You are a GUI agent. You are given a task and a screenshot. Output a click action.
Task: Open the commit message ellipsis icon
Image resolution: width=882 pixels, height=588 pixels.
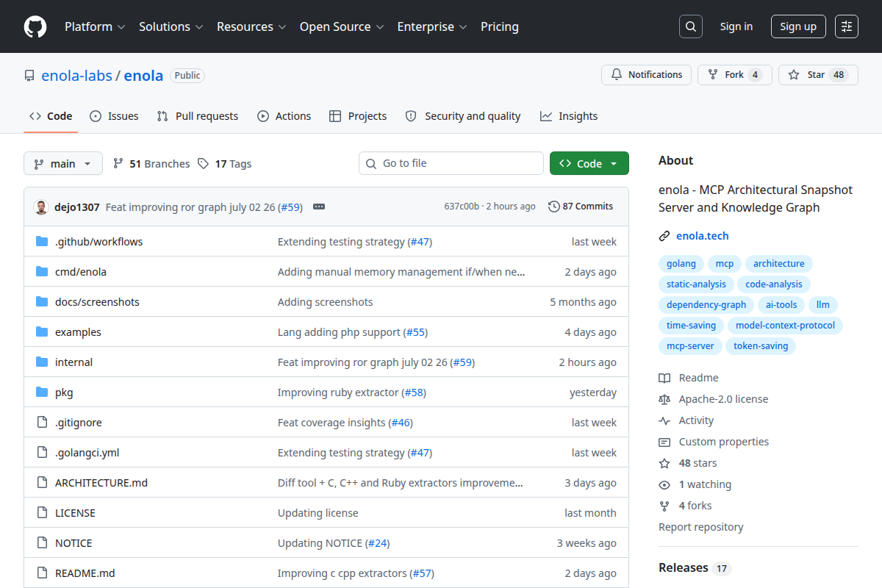(319, 207)
